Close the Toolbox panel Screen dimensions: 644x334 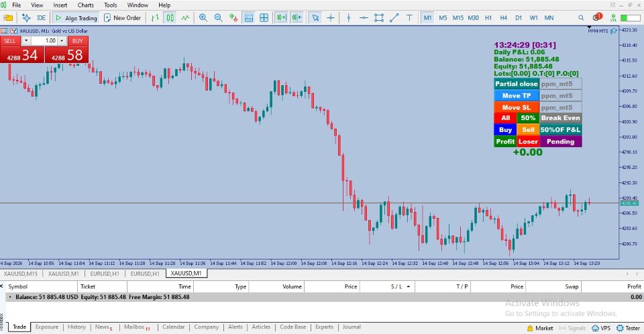(1, 286)
